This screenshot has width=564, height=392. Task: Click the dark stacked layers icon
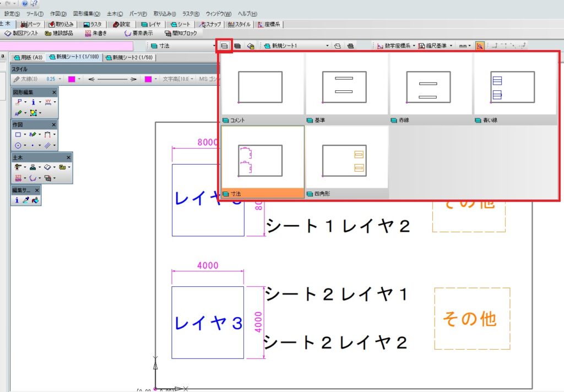coord(237,46)
